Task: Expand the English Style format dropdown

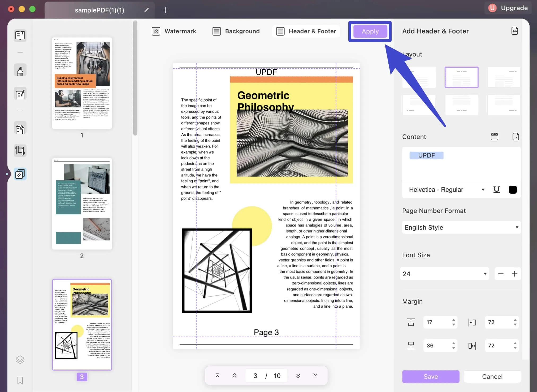Action: click(461, 227)
